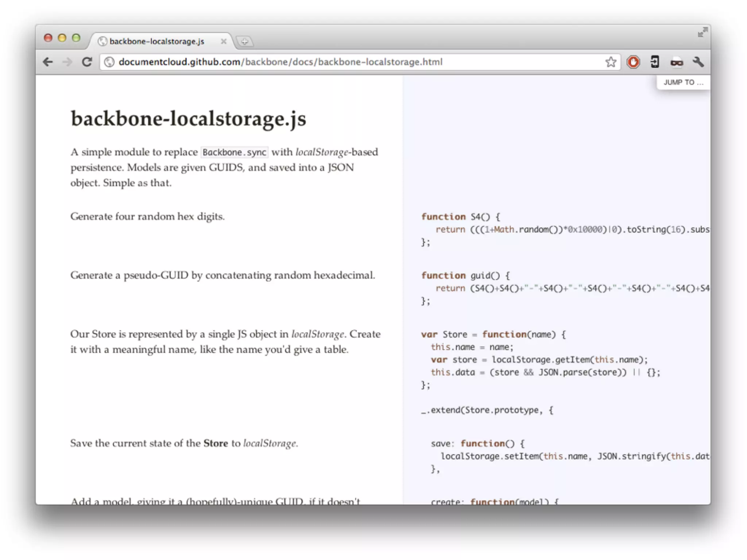
Task: Click the red stop-hand extension icon
Action: (633, 62)
